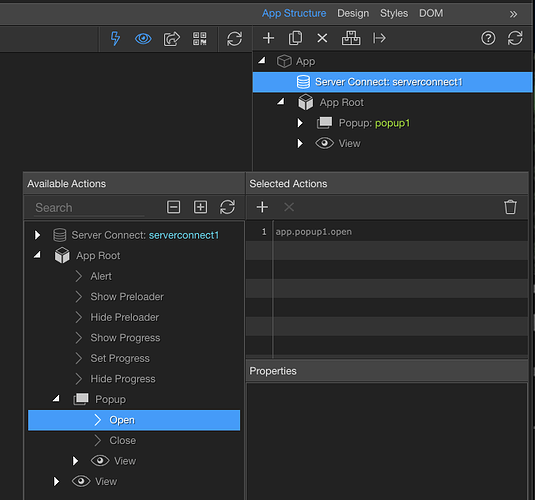Switch to the Design tab

coord(353,13)
